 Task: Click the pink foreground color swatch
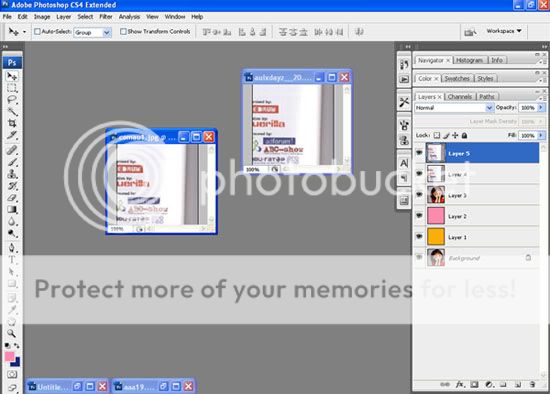coord(9,357)
